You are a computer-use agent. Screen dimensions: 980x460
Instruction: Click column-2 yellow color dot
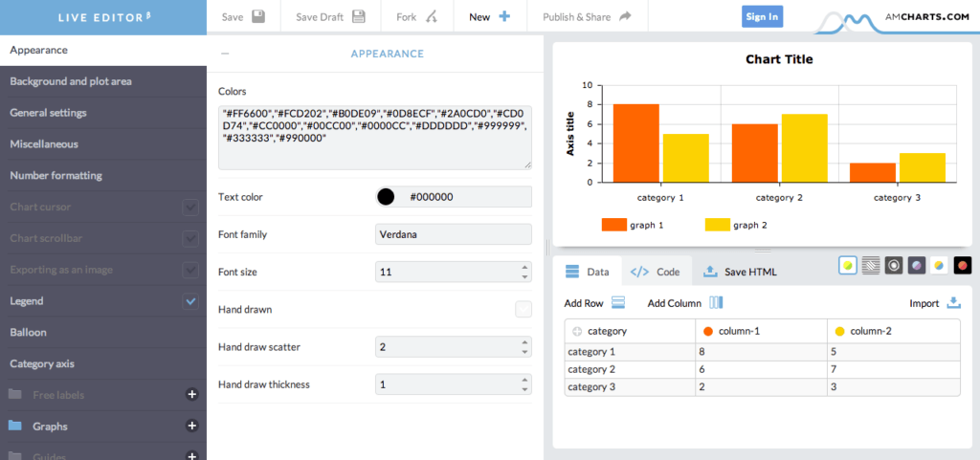[x=839, y=332]
